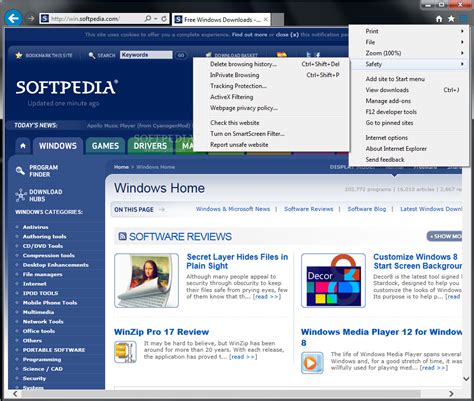
Task: Select the Safety menu item
Action: 409,64
